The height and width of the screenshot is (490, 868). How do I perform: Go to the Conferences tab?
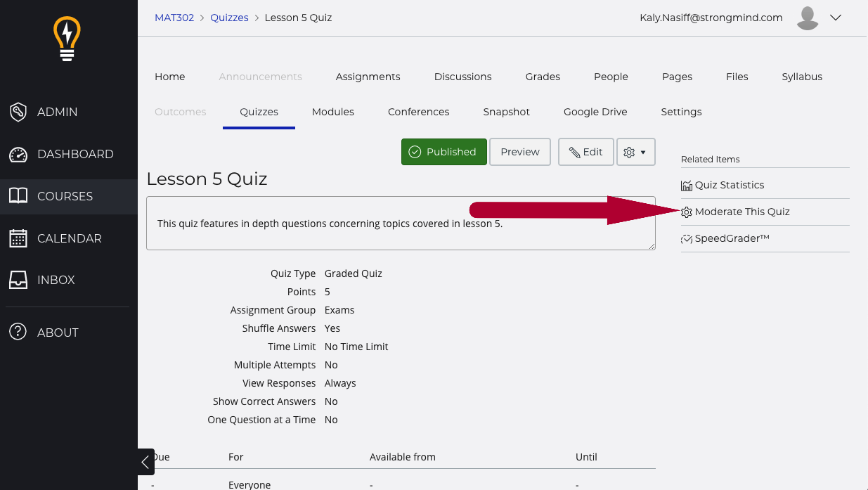419,112
